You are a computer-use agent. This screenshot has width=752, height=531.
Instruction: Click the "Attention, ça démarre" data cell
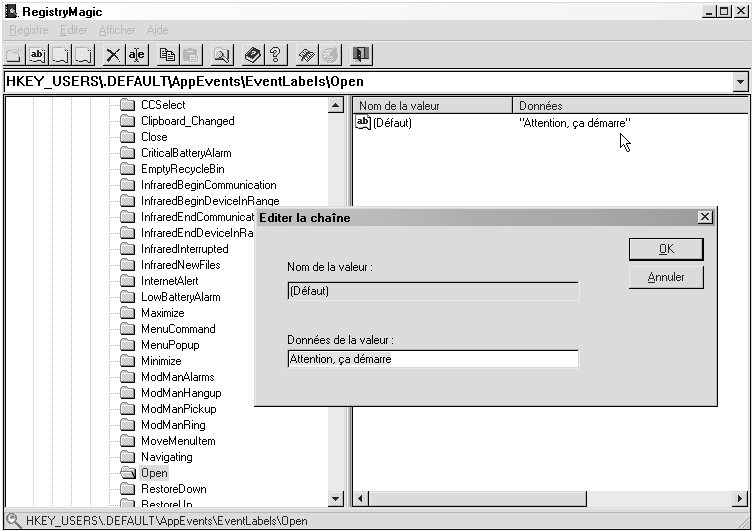pyautogui.click(x=575, y=123)
